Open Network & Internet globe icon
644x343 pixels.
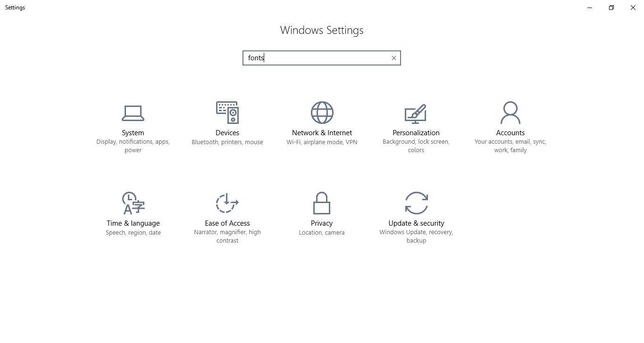(321, 113)
